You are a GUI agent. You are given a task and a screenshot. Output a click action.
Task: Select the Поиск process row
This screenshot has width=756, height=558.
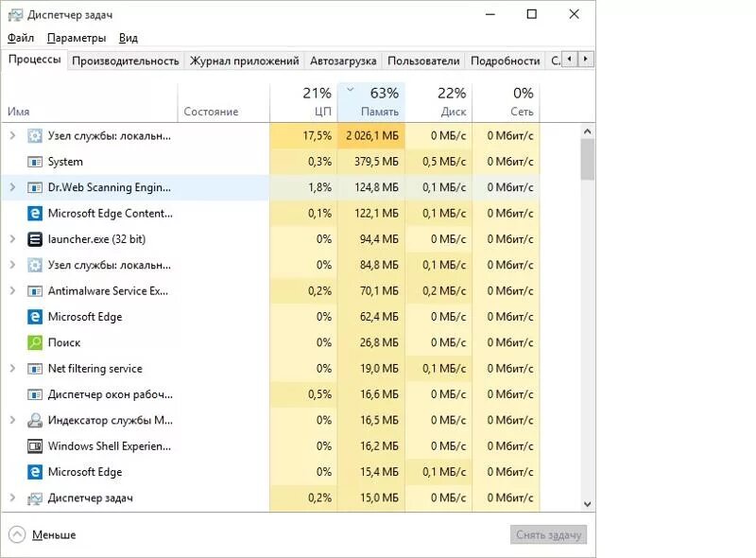pos(270,342)
